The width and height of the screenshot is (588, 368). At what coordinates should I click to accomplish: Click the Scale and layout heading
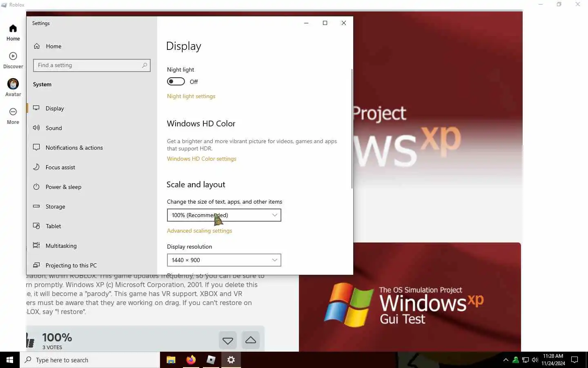pyautogui.click(x=196, y=184)
